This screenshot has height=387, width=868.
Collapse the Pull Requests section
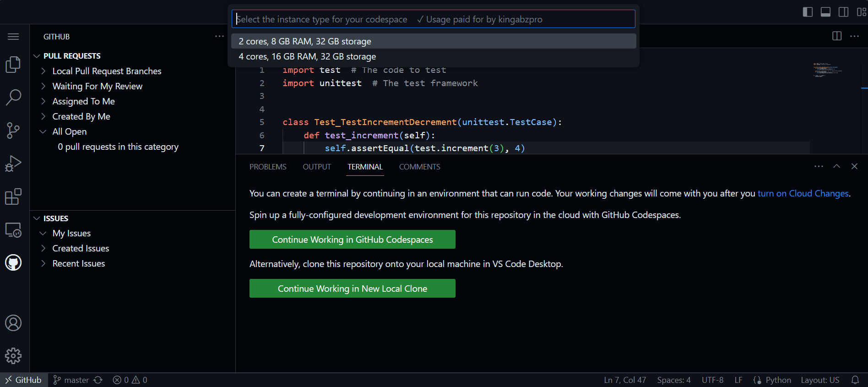pyautogui.click(x=133, y=56)
